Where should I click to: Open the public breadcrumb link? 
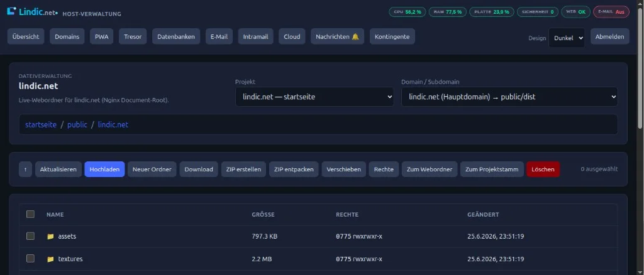click(x=77, y=124)
